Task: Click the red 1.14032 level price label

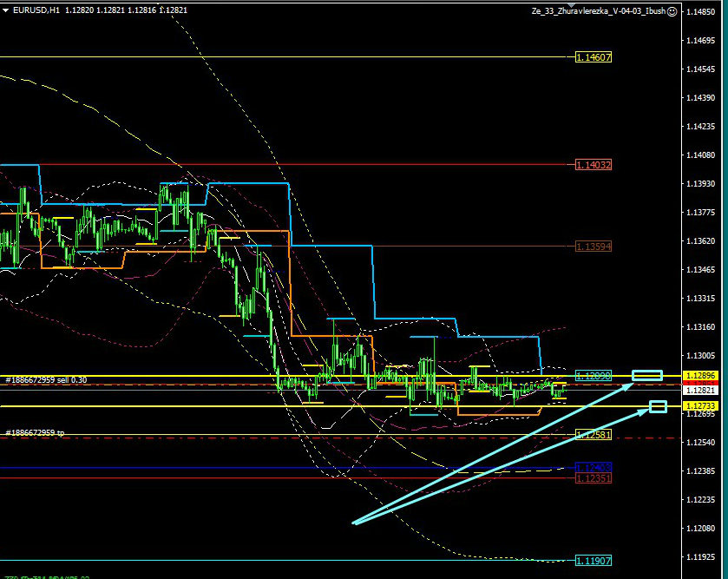Action: tap(594, 164)
